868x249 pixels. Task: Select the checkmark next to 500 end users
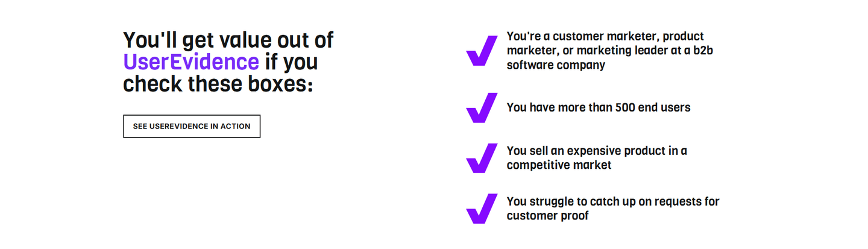482,108
